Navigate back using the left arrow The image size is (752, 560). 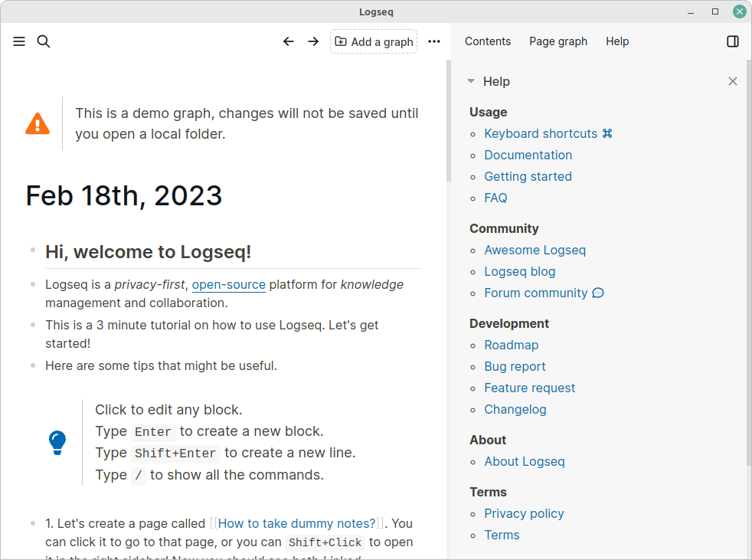coord(289,41)
